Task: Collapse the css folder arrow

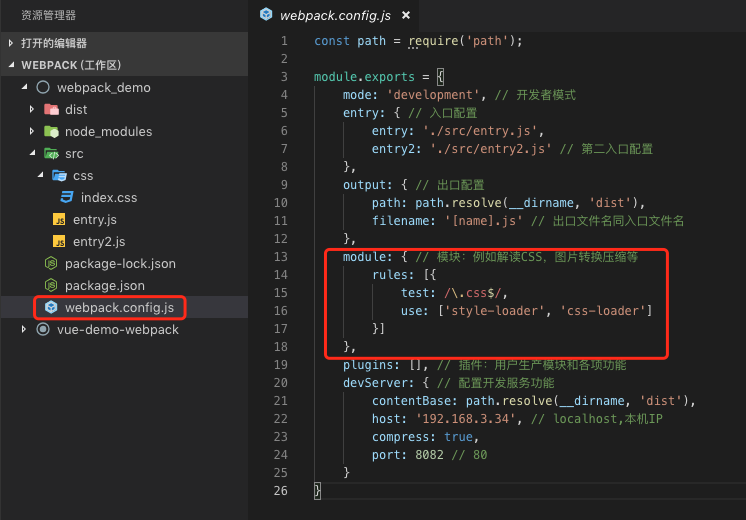Action: 40,176
